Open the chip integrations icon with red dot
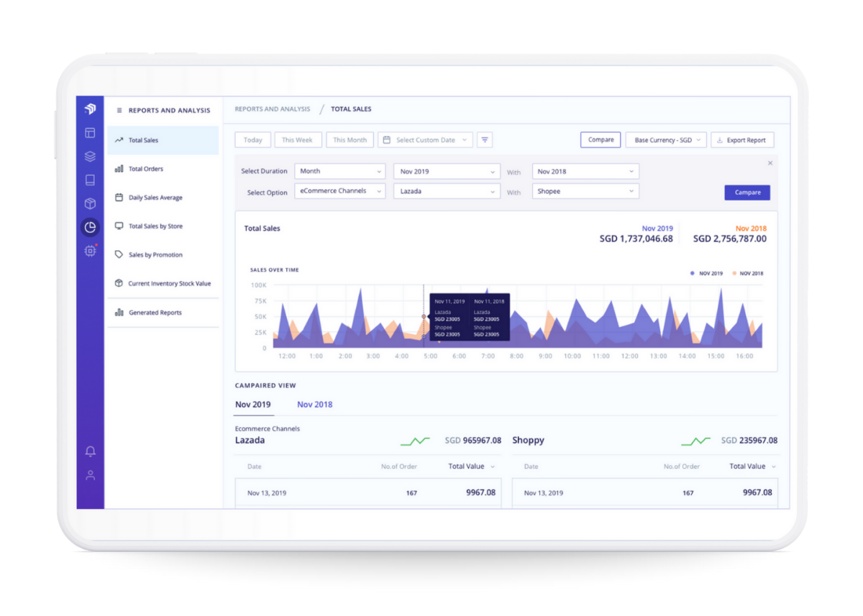The height and width of the screenshot is (616, 863). tap(90, 251)
